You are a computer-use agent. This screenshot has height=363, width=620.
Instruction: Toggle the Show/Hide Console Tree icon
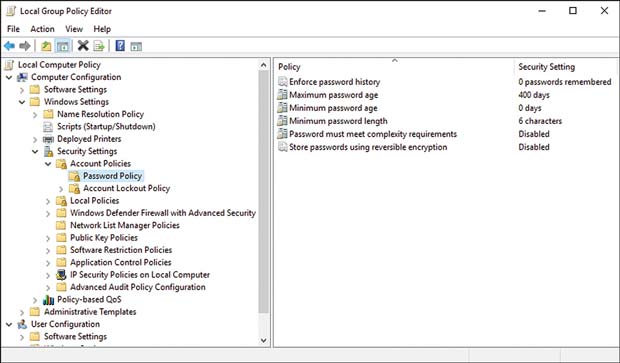click(x=63, y=46)
